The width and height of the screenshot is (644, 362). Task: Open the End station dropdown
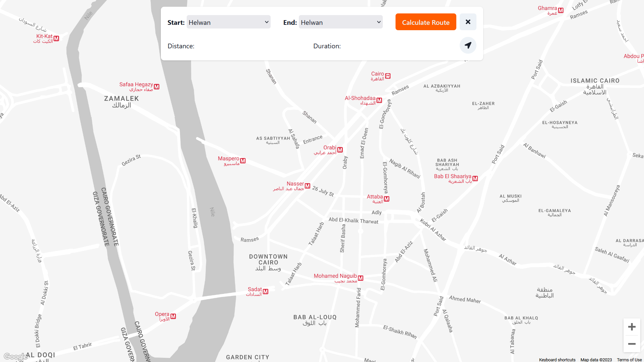(x=340, y=22)
